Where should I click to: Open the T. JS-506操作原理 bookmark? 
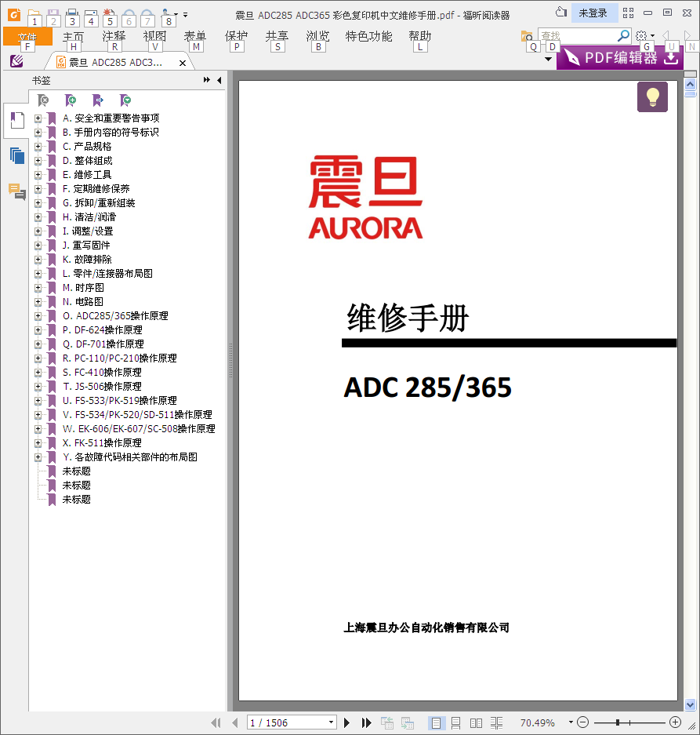pyautogui.click(x=102, y=387)
